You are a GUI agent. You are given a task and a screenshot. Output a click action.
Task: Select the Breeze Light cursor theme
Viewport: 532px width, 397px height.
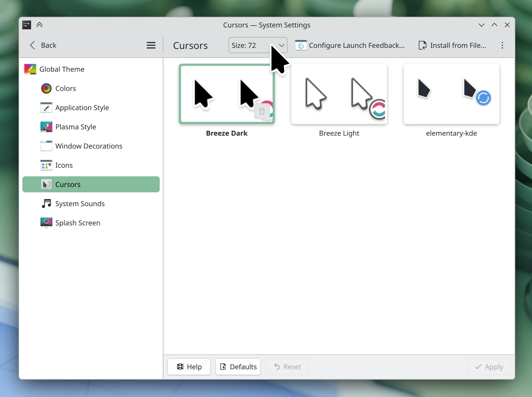click(339, 94)
